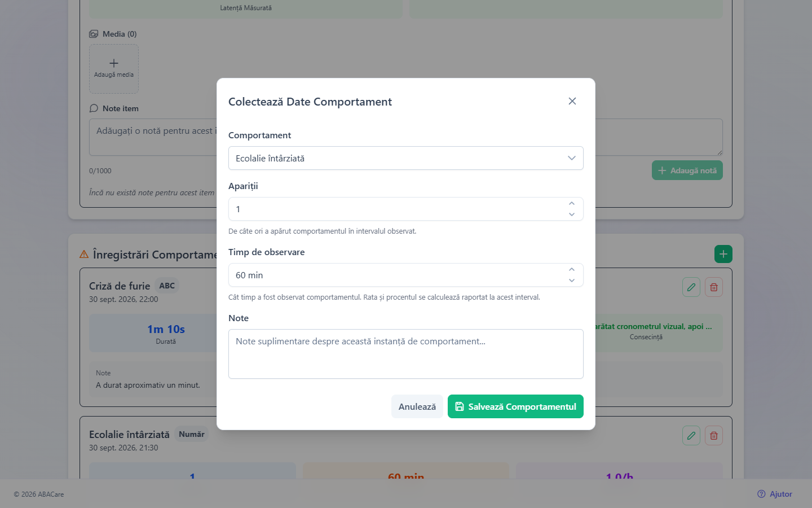Viewport: 812px width, 508px height.
Task: Increase Timp de observare with up arrow
Action: coord(572,270)
